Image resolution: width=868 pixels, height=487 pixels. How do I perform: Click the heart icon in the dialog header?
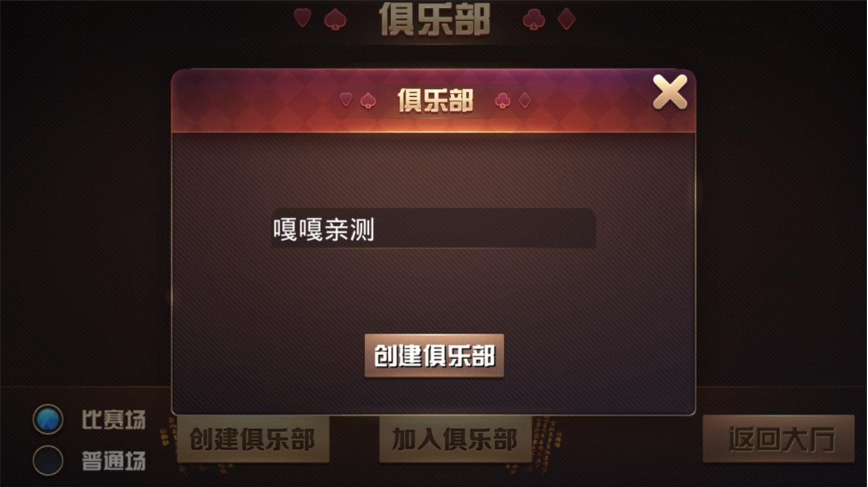coord(346,100)
